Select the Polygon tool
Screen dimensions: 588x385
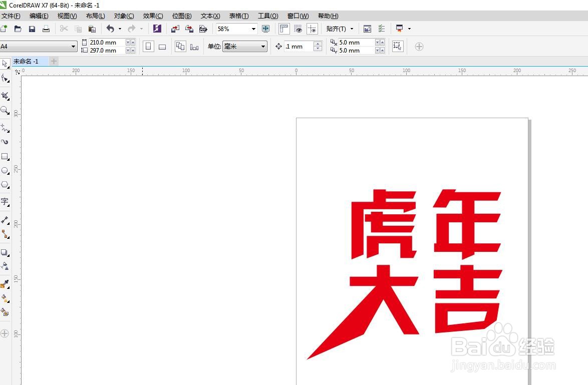5,185
